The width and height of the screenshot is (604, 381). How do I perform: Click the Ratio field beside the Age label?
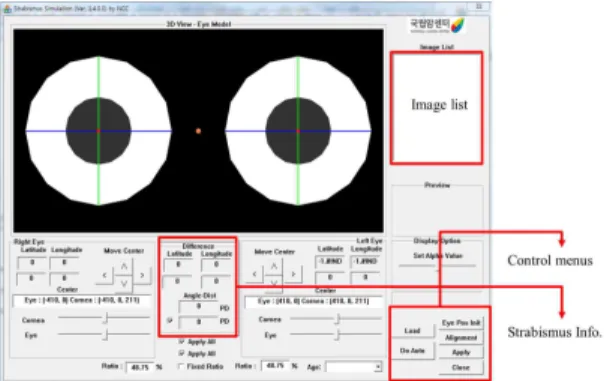(275, 366)
